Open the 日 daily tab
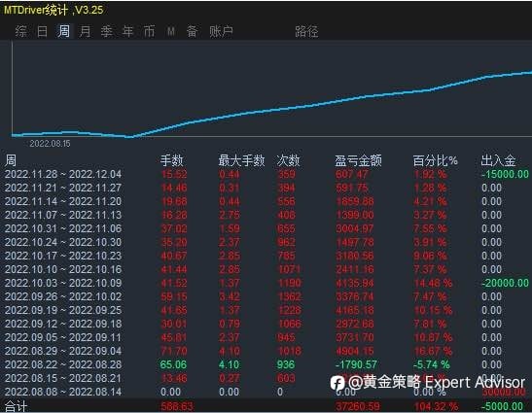The image size is (532, 413). [42, 31]
